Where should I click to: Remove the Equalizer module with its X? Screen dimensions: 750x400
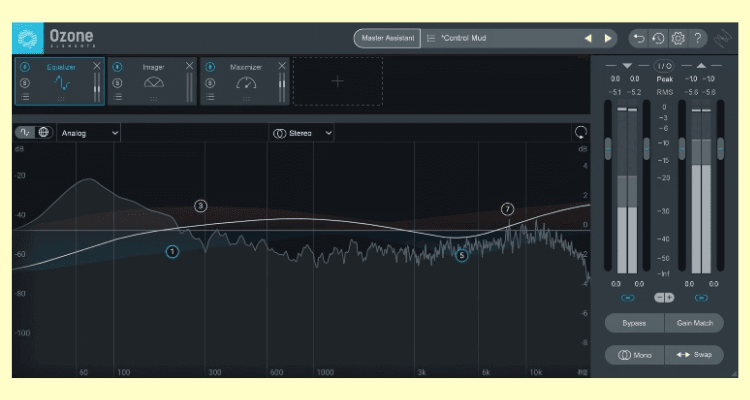97,66
